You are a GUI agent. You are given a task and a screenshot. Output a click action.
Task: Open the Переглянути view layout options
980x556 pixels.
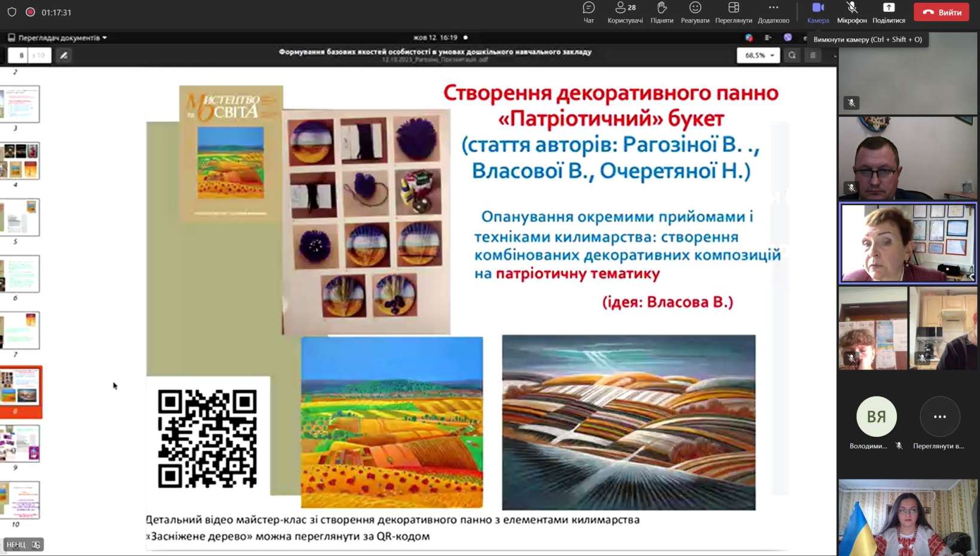point(734,13)
